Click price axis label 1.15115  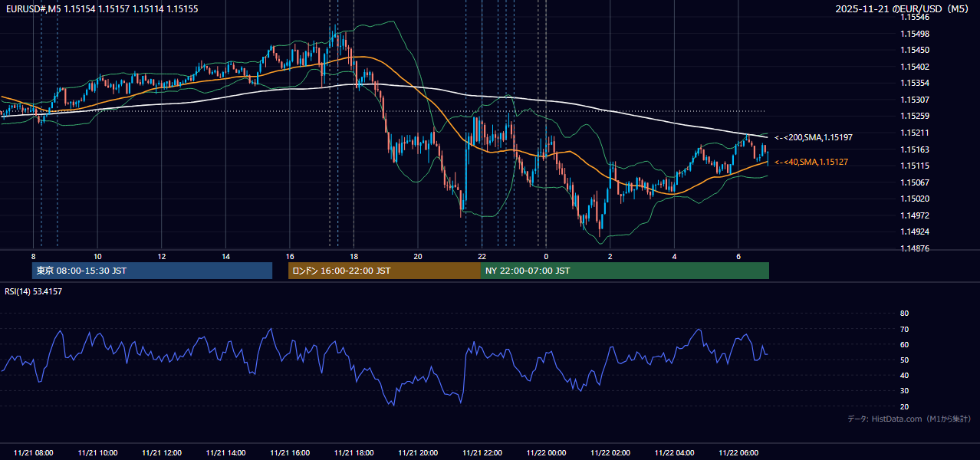[915, 166]
